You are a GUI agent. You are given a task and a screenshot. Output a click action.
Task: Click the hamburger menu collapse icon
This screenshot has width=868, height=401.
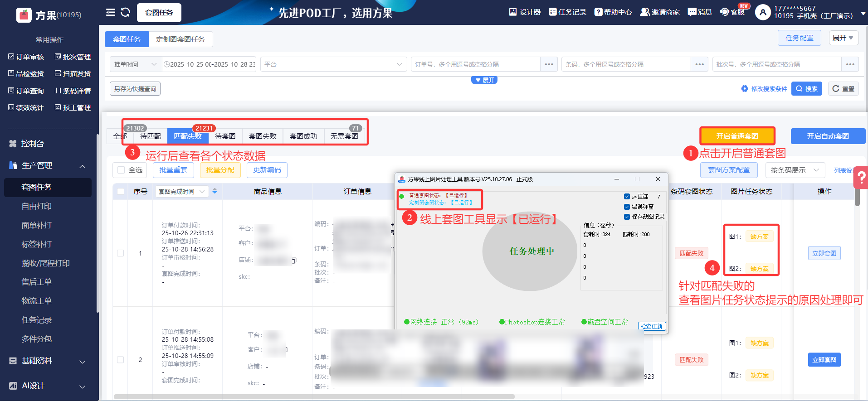111,12
